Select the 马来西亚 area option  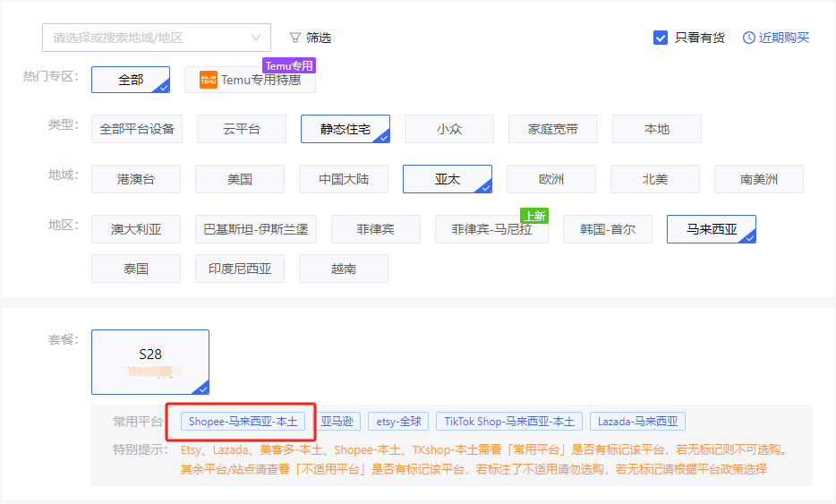[x=711, y=229]
